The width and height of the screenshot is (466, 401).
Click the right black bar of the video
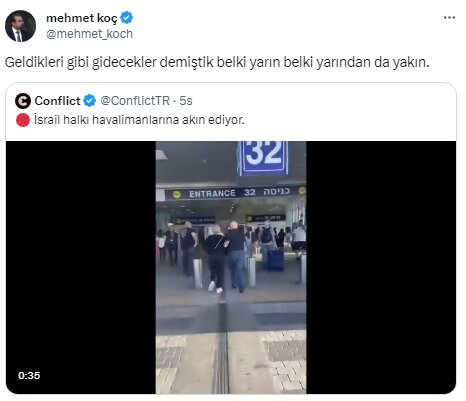381,267
